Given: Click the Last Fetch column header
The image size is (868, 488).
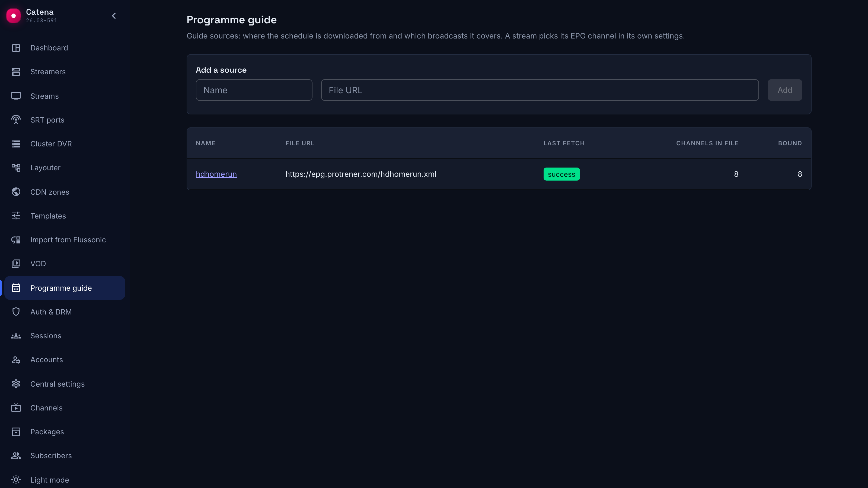Looking at the screenshot, I should tap(564, 143).
